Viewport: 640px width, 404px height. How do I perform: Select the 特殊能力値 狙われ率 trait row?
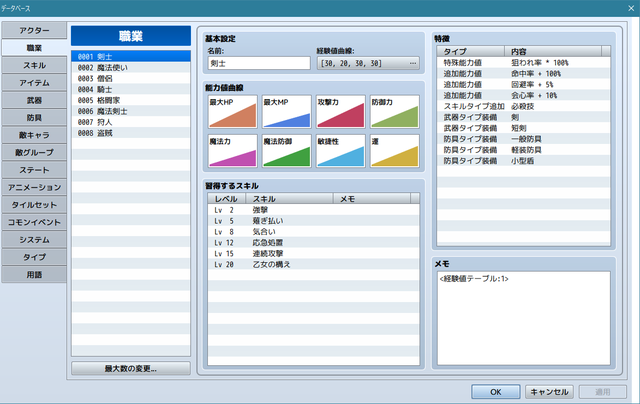pyautogui.click(x=524, y=62)
